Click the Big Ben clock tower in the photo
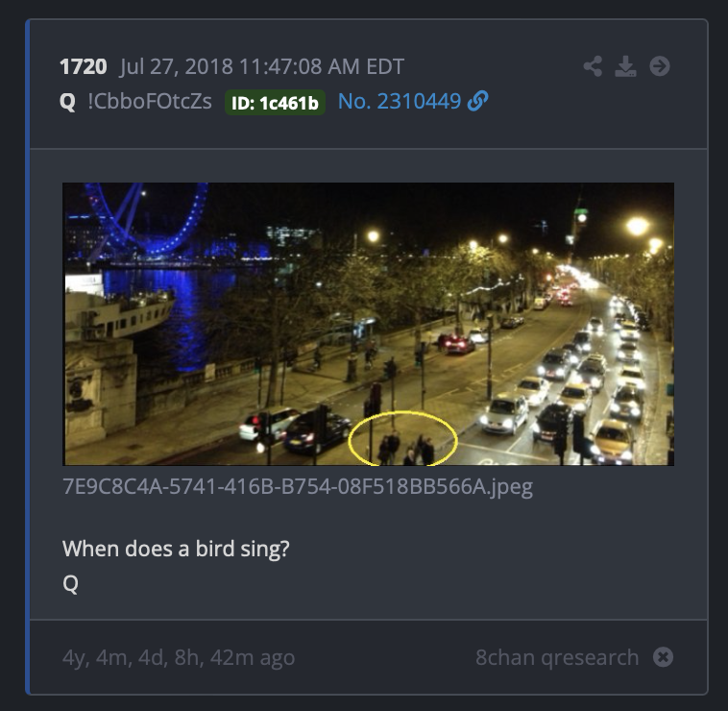This screenshot has height=711, width=728. [578, 223]
